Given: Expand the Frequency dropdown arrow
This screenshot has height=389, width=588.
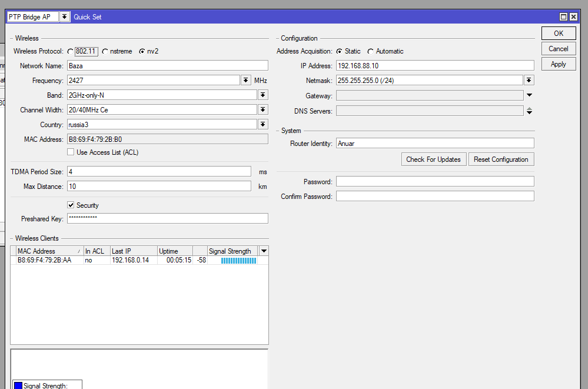Looking at the screenshot, I should coord(246,80).
